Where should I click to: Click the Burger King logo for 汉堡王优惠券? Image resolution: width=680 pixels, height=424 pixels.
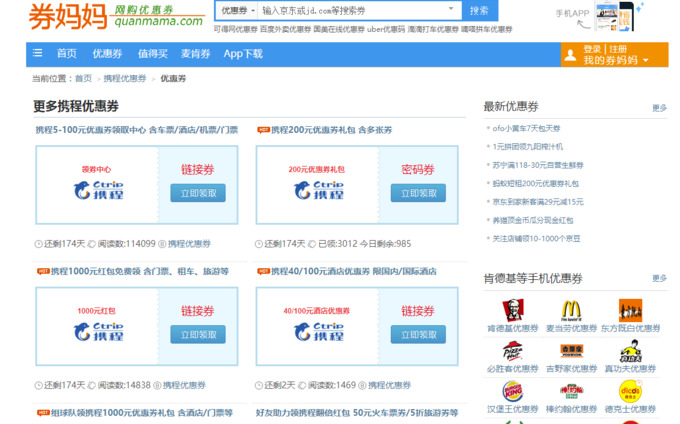point(513,391)
